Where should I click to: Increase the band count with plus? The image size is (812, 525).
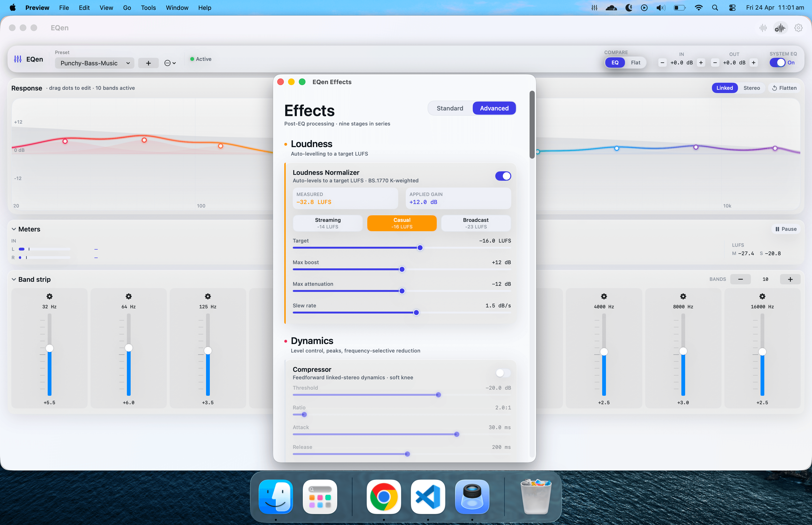(790, 279)
